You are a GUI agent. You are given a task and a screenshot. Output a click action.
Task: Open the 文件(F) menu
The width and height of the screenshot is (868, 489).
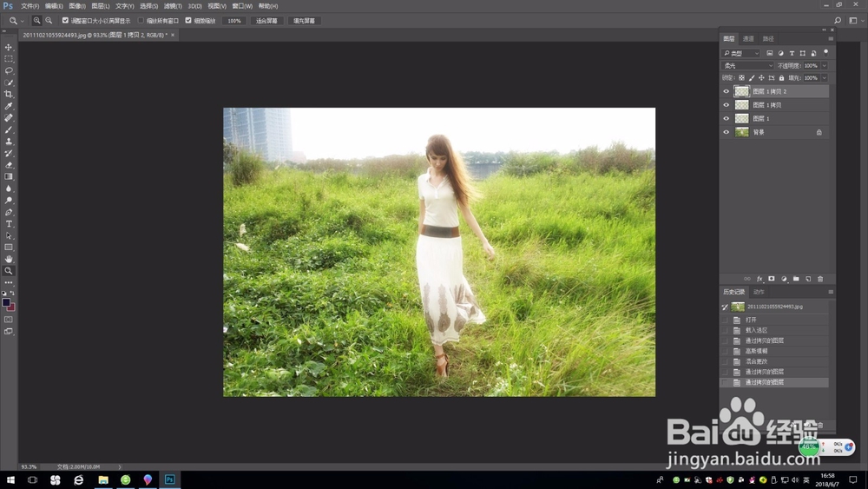tap(30, 6)
